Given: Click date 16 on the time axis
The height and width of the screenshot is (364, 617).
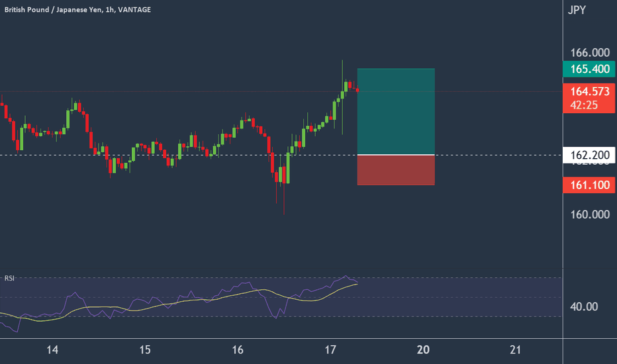Looking at the screenshot, I should tap(237, 349).
